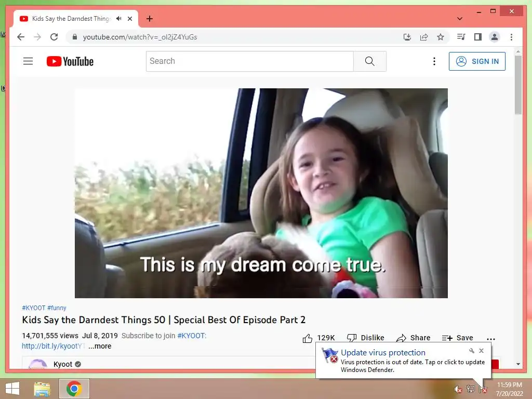Open the #funny hashtag link
Image resolution: width=532 pixels, height=399 pixels.
(57, 308)
